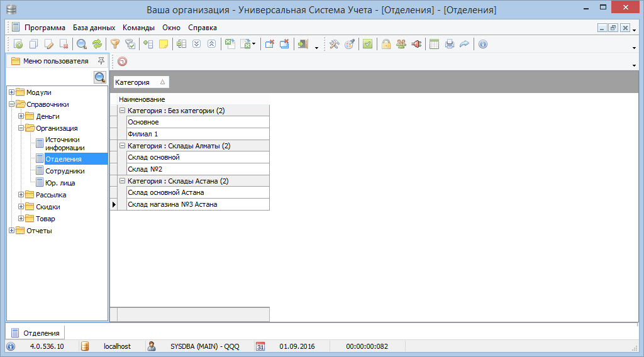Click the yellow sticky note icon
Screen dimensions: 644x357
point(164,44)
